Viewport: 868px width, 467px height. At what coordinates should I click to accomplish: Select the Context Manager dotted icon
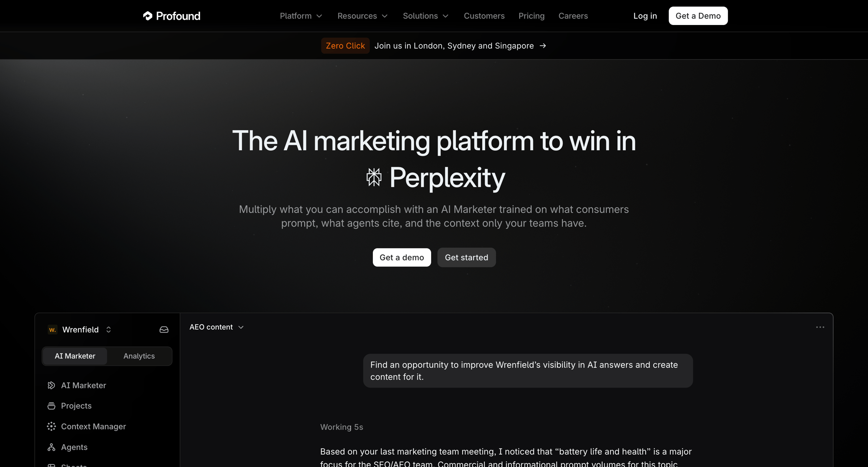pyautogui.click(x=51, y=426)
